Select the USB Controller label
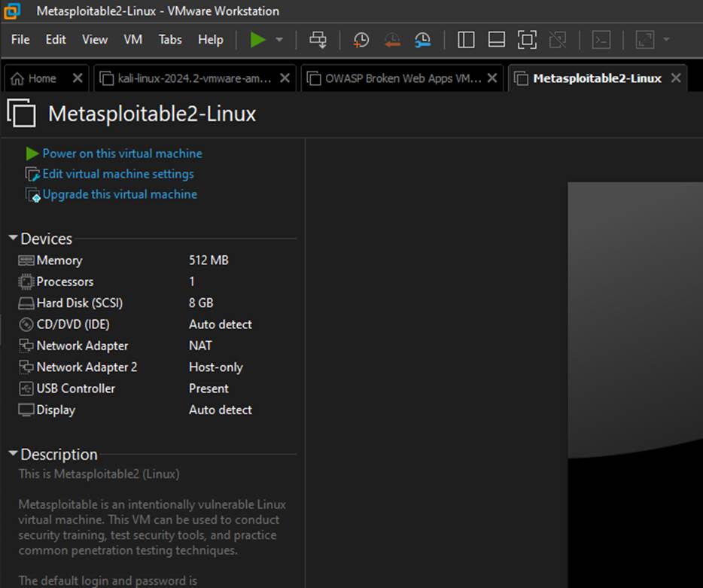 point(76,388)
